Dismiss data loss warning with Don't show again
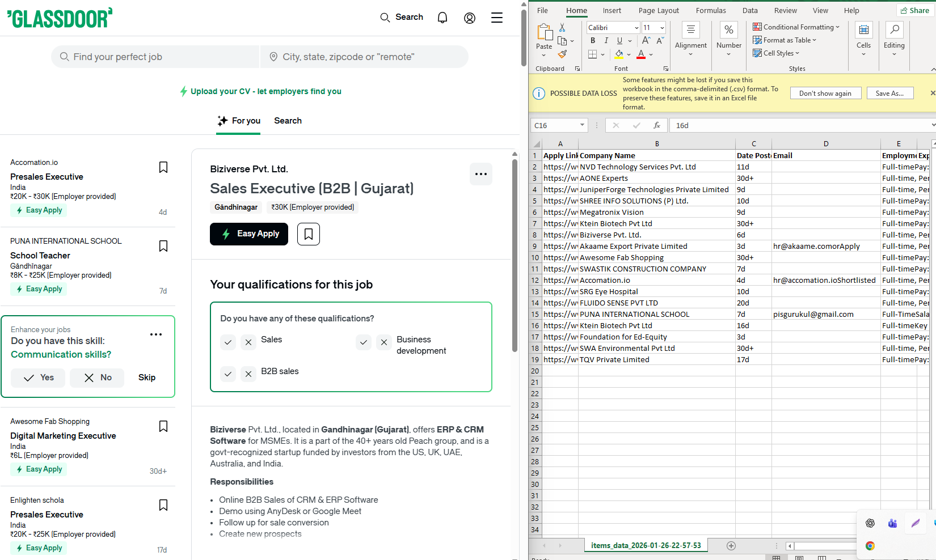The image size is (936, 560). click(x=825, y=92)
